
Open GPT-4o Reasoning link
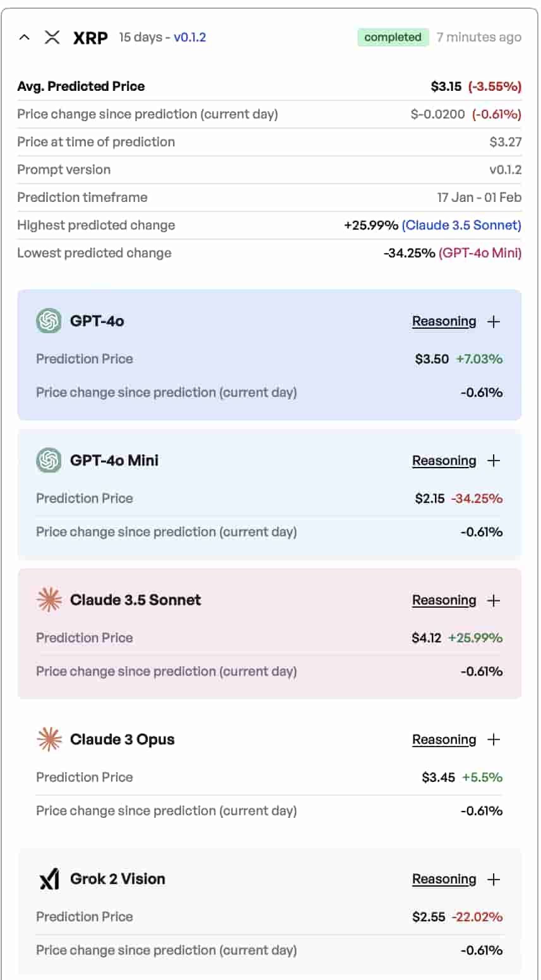pyautogui.click(x=444, y=321)
